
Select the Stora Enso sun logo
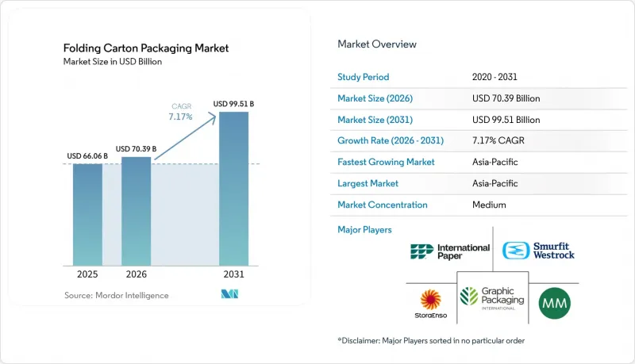pyautogui.click(x=430, y=304)
